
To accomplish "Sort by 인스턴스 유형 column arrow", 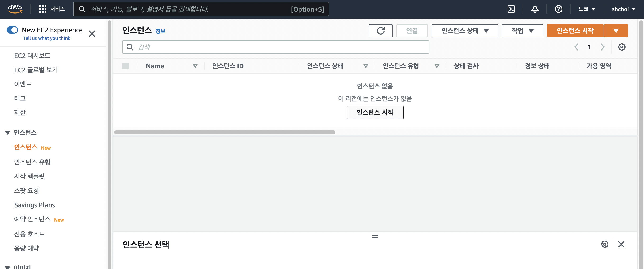I will pos(437,66).
